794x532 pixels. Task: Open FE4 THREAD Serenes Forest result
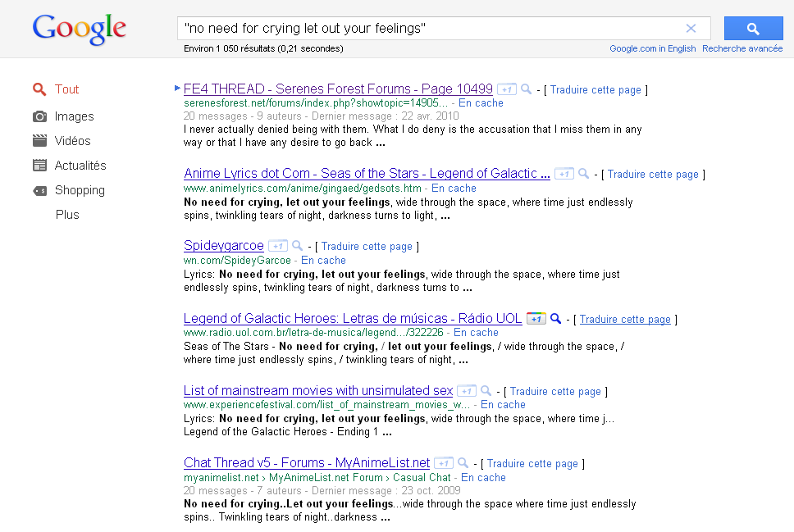[x=338, y=89]
